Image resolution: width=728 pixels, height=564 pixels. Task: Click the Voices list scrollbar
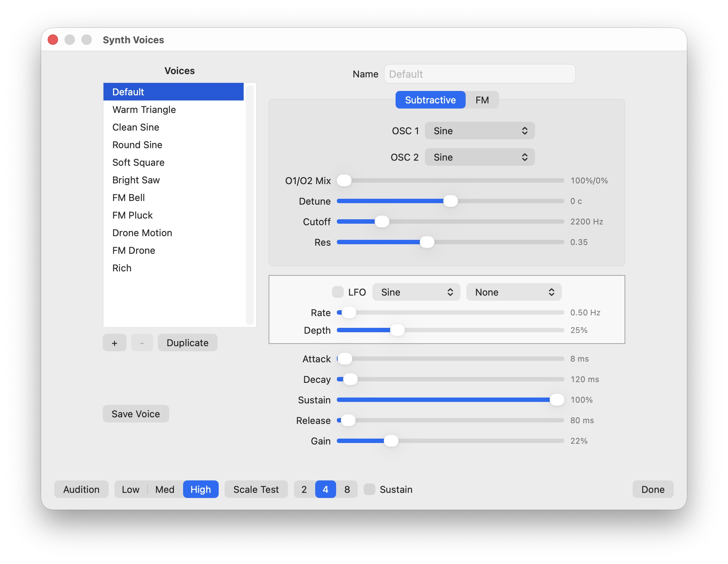(250, 205)
